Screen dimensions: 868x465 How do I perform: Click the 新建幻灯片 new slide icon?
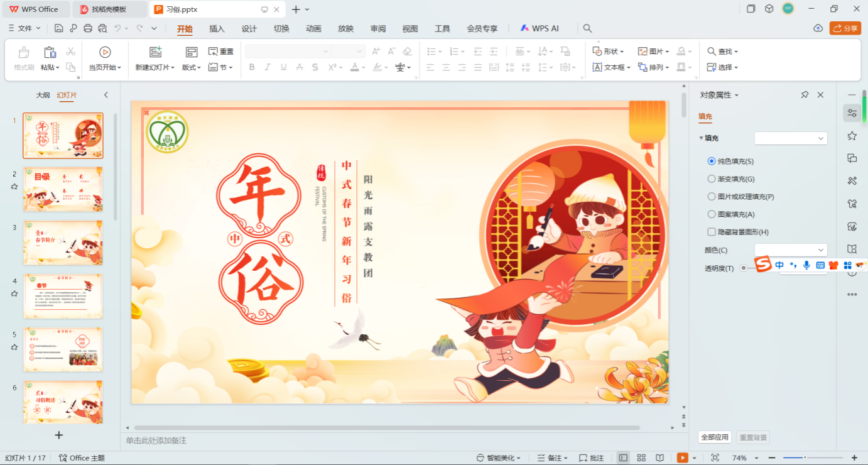155,52
